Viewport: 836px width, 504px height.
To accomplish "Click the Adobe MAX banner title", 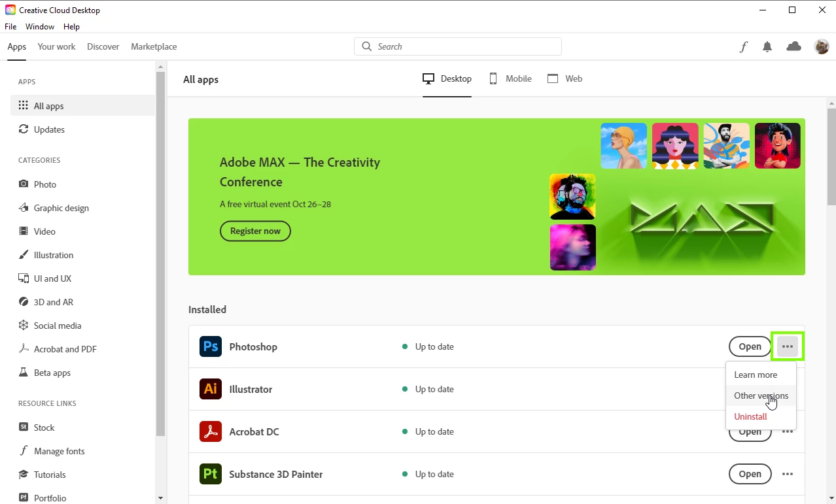I will [x=300, y=172].
